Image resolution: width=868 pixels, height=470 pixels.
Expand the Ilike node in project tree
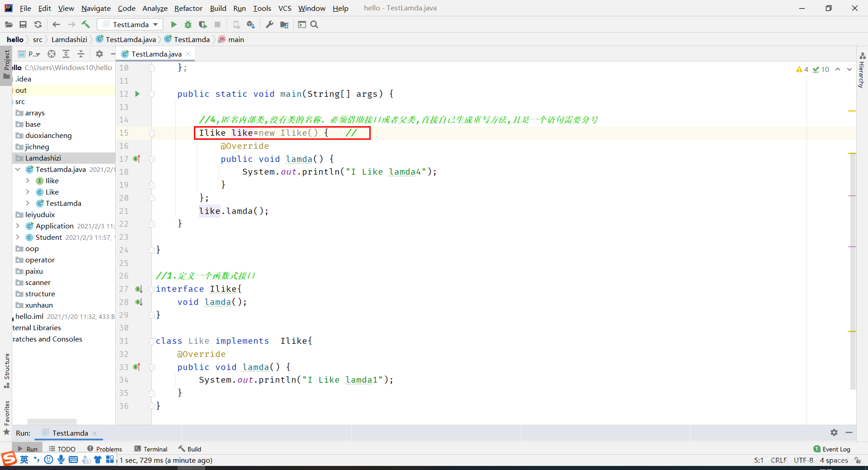coord(28,180)
